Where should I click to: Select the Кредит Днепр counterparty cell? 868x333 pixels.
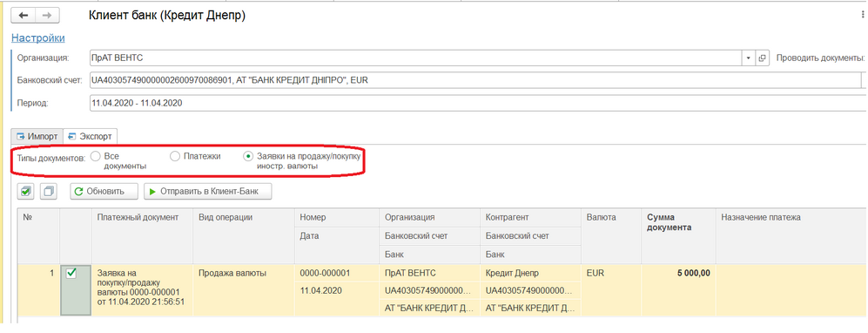pyautogui.click(x=530, y=273)
